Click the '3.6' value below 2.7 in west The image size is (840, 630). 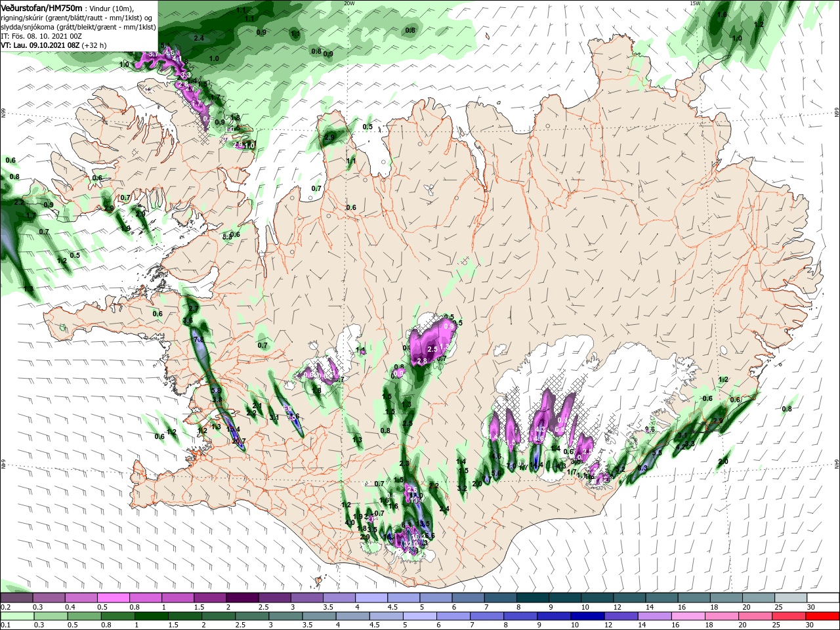click(x=188, y=320)
